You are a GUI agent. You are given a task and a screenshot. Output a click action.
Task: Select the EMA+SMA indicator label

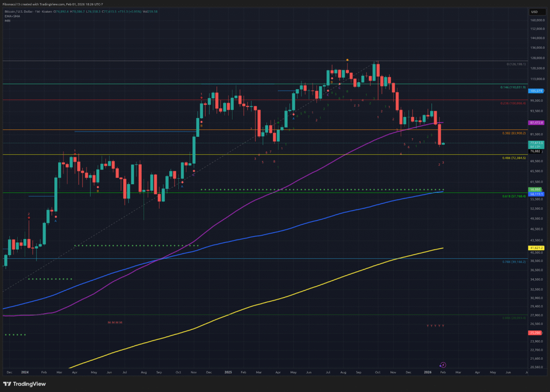click(x=12, y=16)
